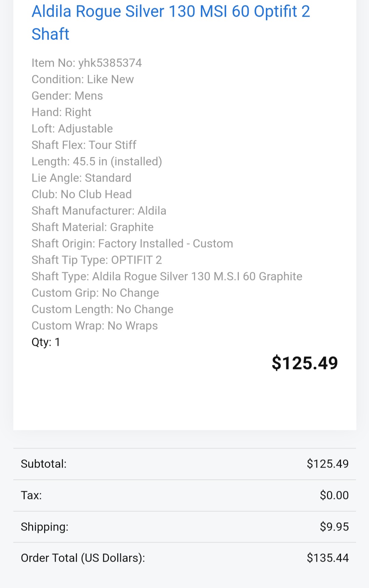Click the Shaft Manufacturer: Aldila line
The height and width of the screenshot is (588, 369).
click(x=99, y=211)
